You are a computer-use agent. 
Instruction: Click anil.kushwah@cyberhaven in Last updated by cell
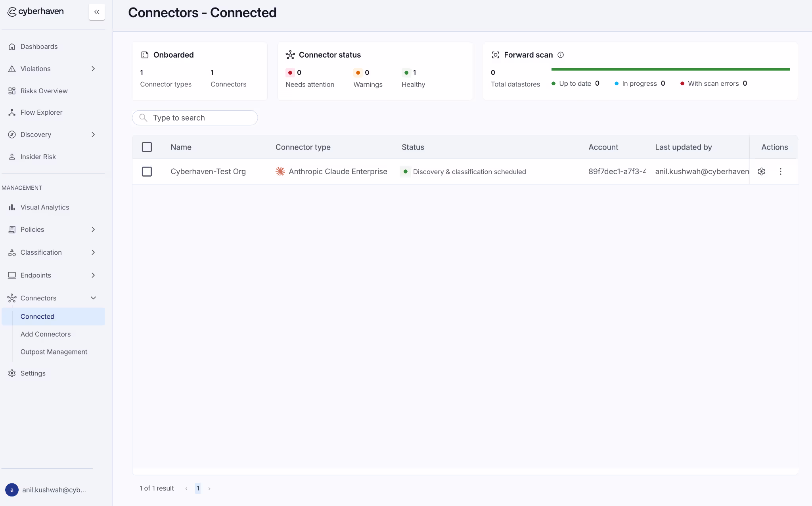coord(702,171)
